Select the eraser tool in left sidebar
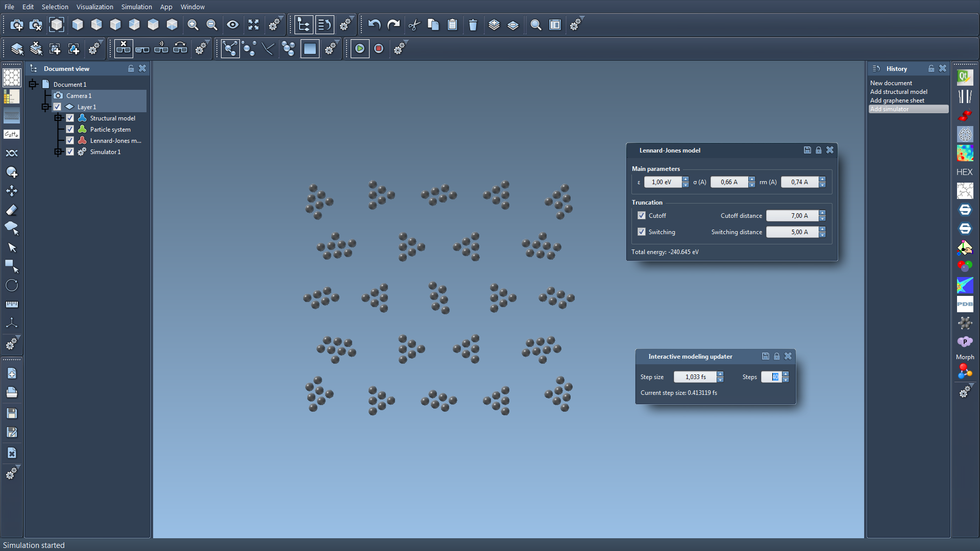The height and width of the screenshot is (551, 980). (12, 210)
